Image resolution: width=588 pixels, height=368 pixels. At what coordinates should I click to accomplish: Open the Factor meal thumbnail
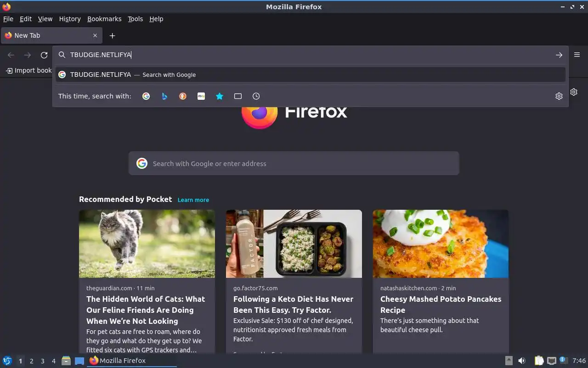click(x=294, y=244)
